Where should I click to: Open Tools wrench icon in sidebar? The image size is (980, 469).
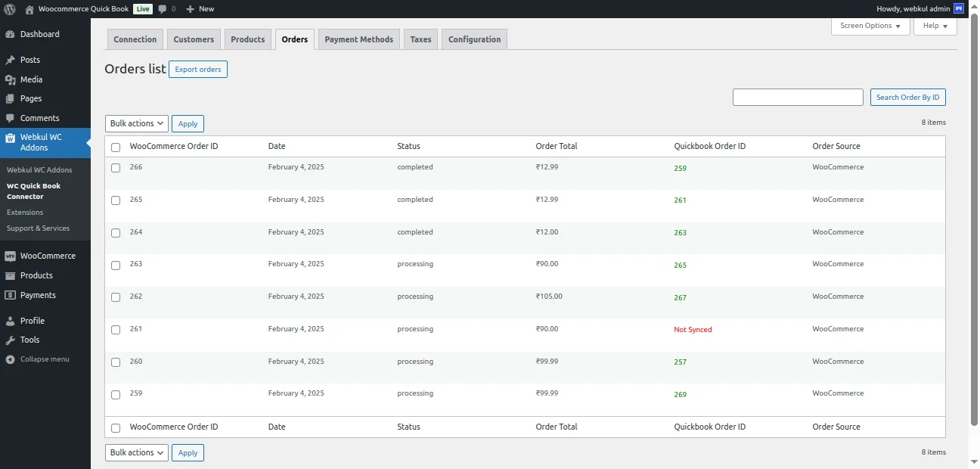coord(10,340)
